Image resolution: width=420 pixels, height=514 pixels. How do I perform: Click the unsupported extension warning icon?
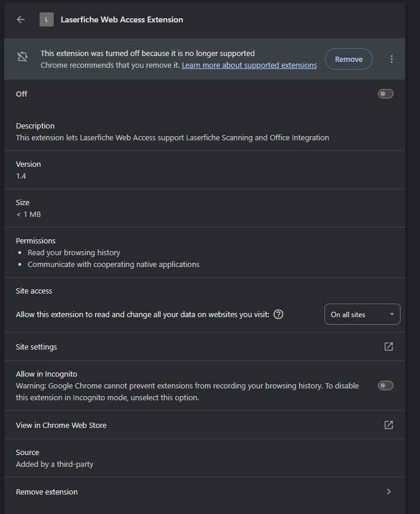(x=22, y=57)
